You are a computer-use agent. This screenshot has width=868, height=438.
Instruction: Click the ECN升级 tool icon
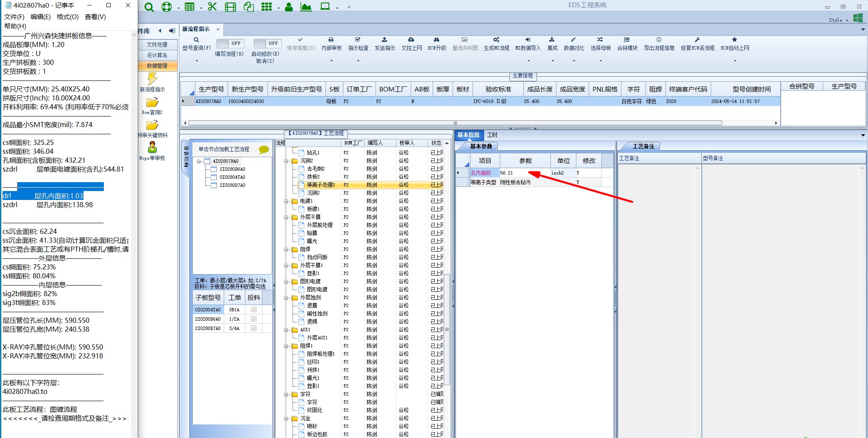coord(437,39)
